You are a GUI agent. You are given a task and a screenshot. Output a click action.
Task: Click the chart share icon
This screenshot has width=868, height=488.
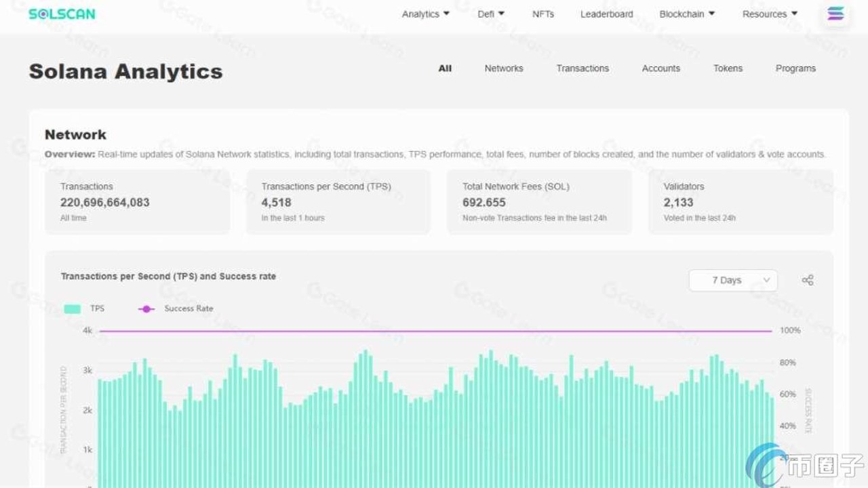pos(808,280)
